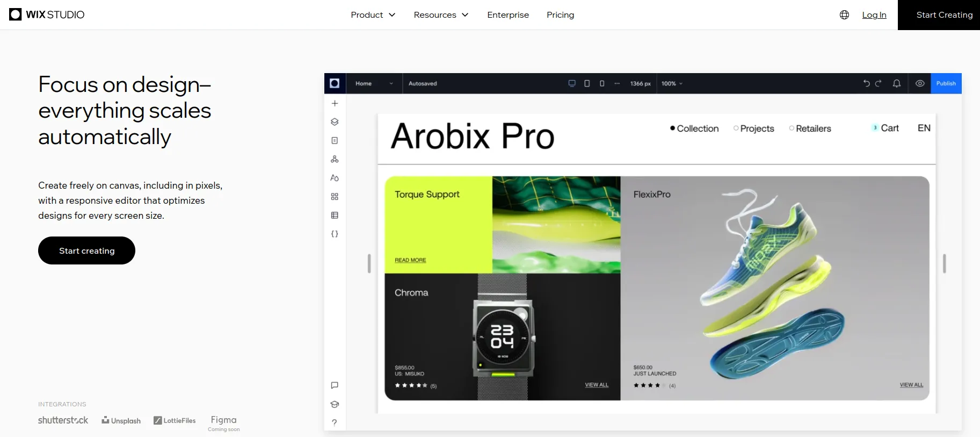Image resolution: width=980 pixels, height=437 pixels.
Task: Open the help question mark icon
Action: (335, 422)
